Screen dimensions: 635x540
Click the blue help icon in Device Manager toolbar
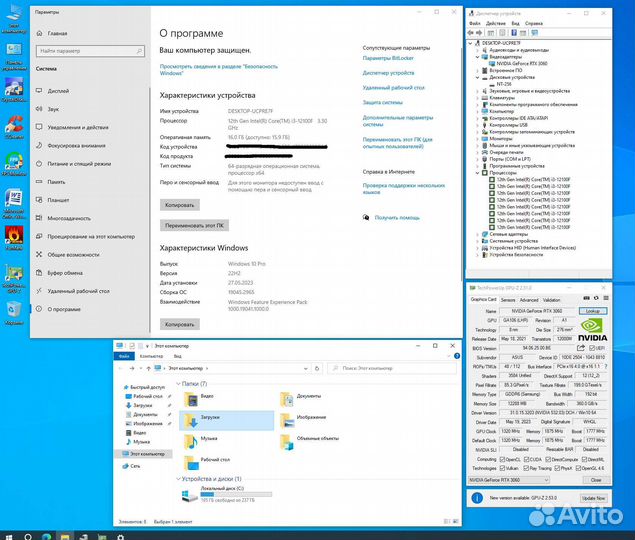(x=514, y=33)
